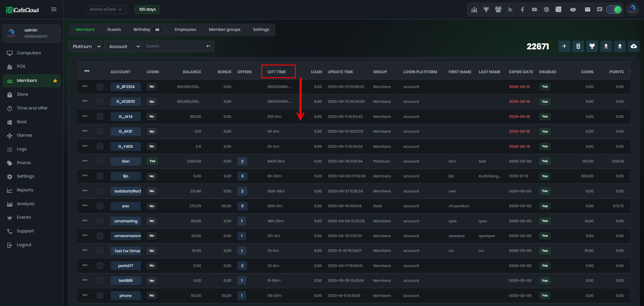This screenshot has height=306, width=644.
Task: Open the Member groups tab
Action: [x=225, y=30]
